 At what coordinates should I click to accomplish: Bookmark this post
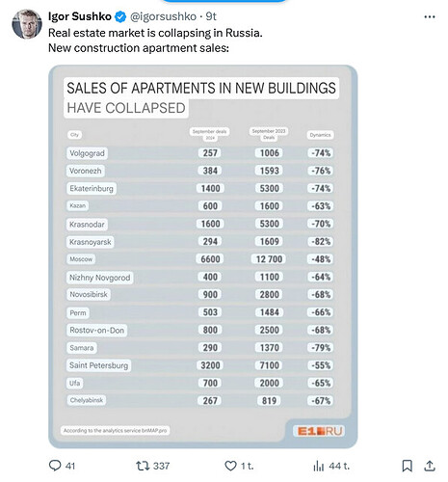tap(407, 466)
